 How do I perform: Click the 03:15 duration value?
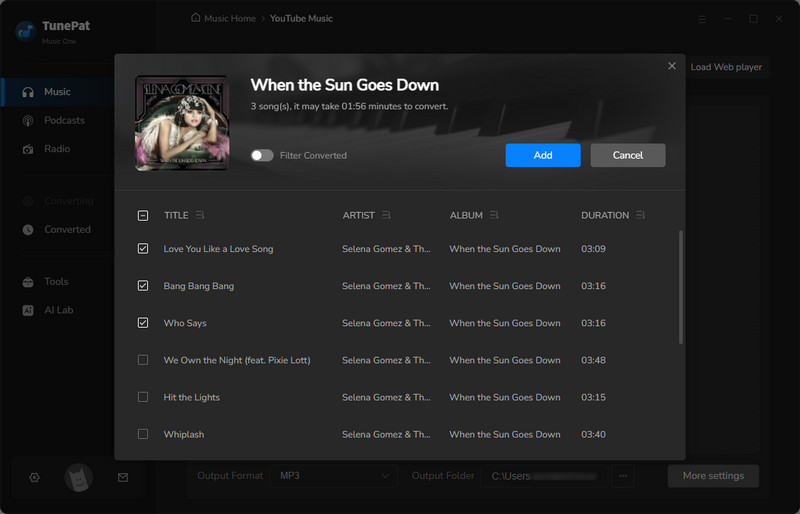point(593,398)
